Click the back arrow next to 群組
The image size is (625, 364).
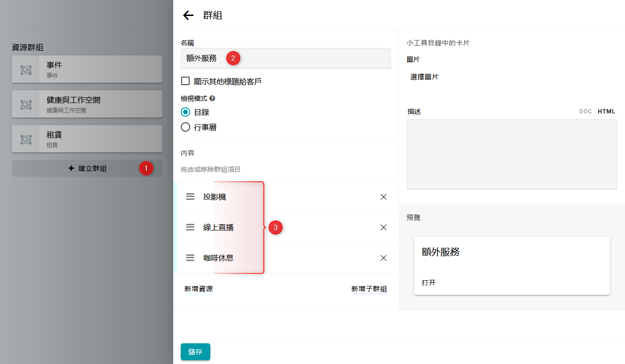pos(188,16)
